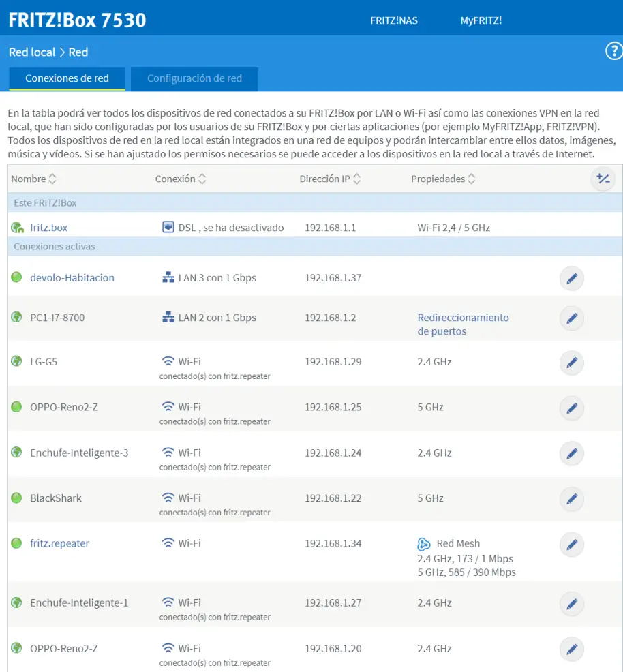Image resolution: width=623 pixels, height=672 pixels.
Task: Click the '2.4 GHz, 173 / 1 Mbps' text
Action: coord(466,559)
